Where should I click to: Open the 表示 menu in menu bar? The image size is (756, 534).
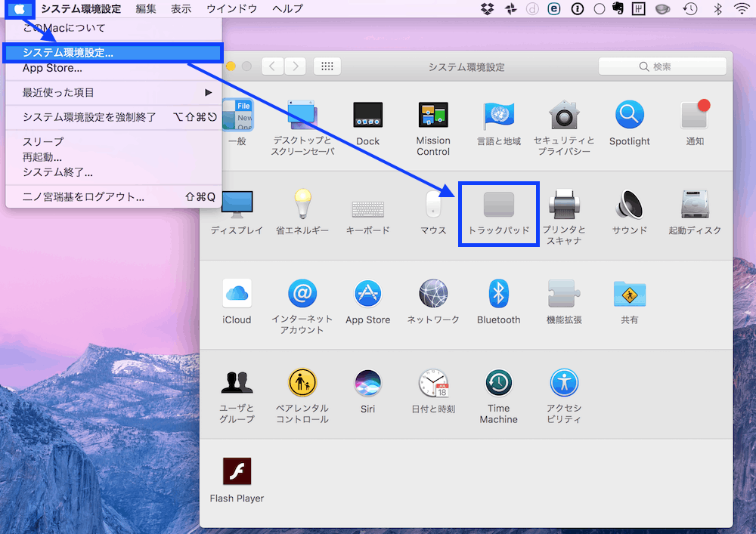pos(181,8)
